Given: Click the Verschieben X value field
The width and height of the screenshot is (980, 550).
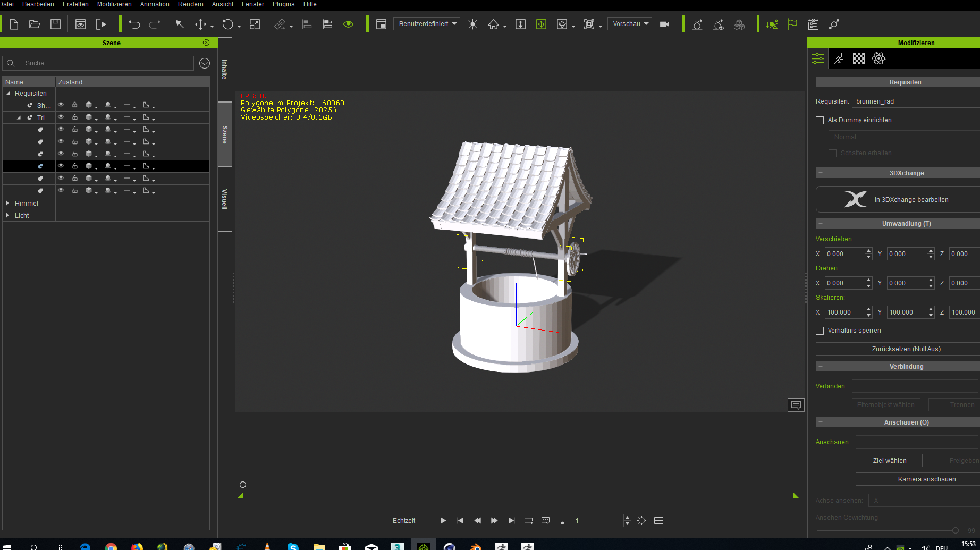Looking at the screenshot, I should pos(844,254).
